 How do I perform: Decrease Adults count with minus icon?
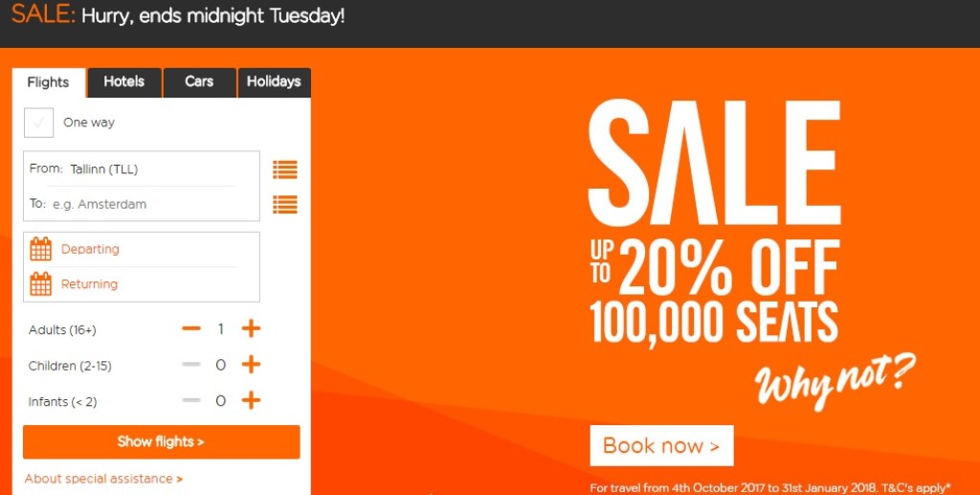pyautogui.click(x=191, y=329)
